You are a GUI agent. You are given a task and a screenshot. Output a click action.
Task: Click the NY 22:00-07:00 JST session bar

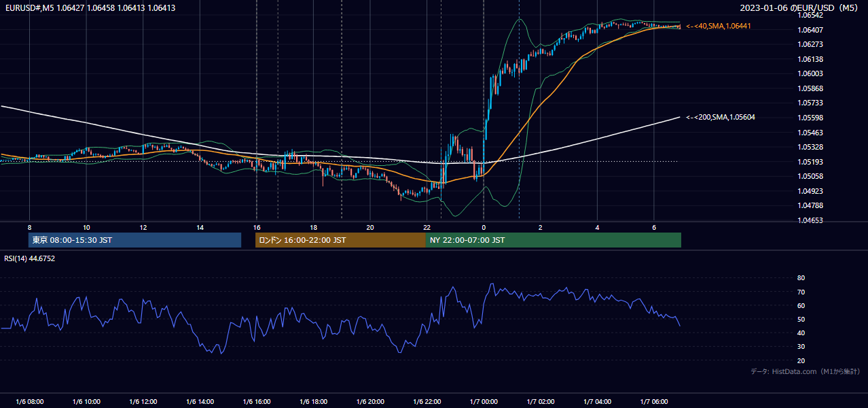tap(554, 240)
